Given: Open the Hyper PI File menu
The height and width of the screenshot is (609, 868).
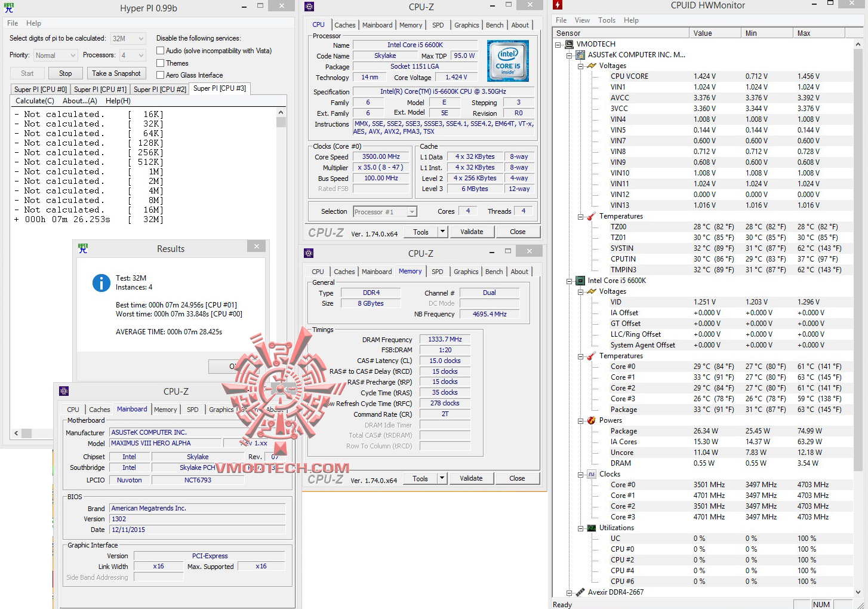Looking at the screenshot, I should coord(13,23).
